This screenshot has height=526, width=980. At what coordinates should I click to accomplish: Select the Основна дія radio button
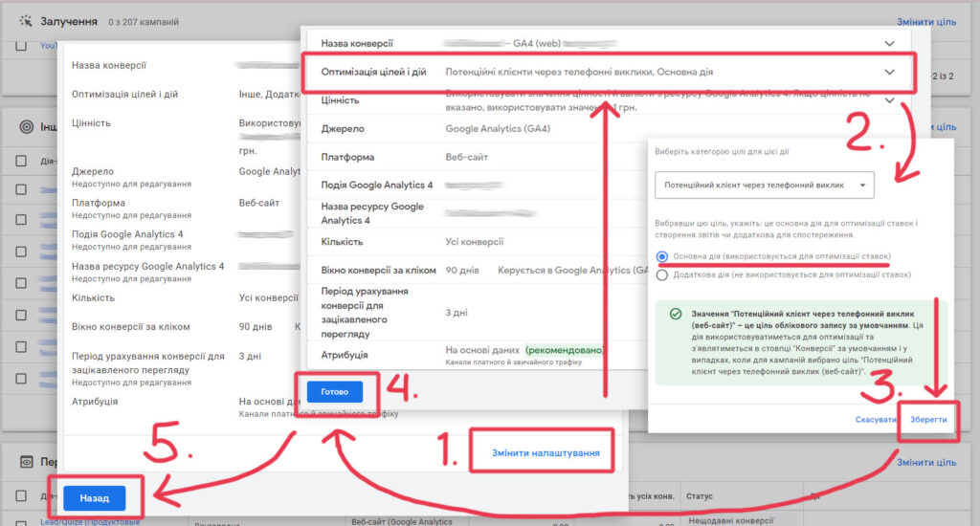coord(662,256)
